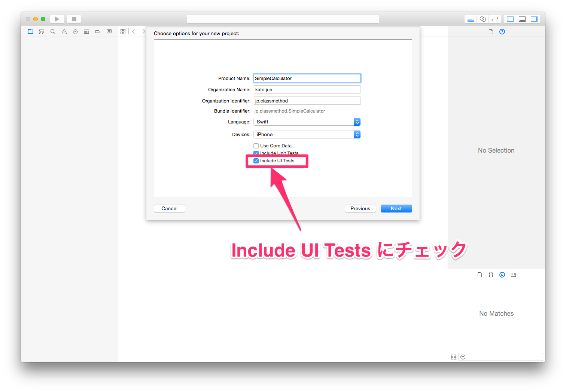The height and width of the screenshot is (392, 566).
Task: Open Quick Help inspector question mark
Action: click(502, 31)
